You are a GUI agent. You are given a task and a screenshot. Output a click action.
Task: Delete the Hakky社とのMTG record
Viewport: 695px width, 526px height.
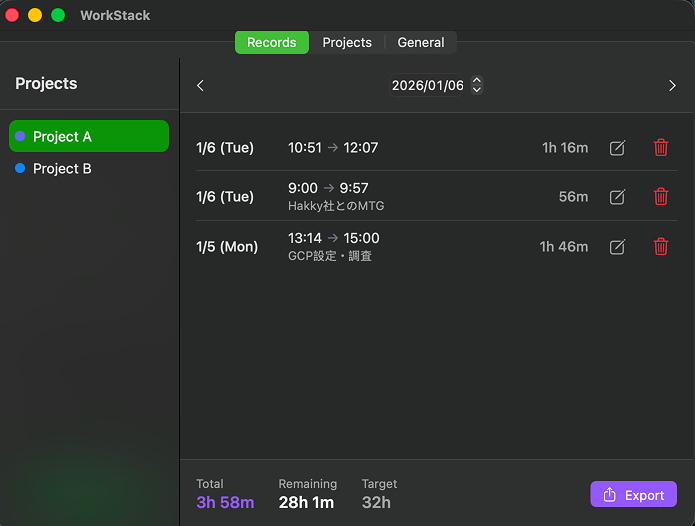[660, 196]
